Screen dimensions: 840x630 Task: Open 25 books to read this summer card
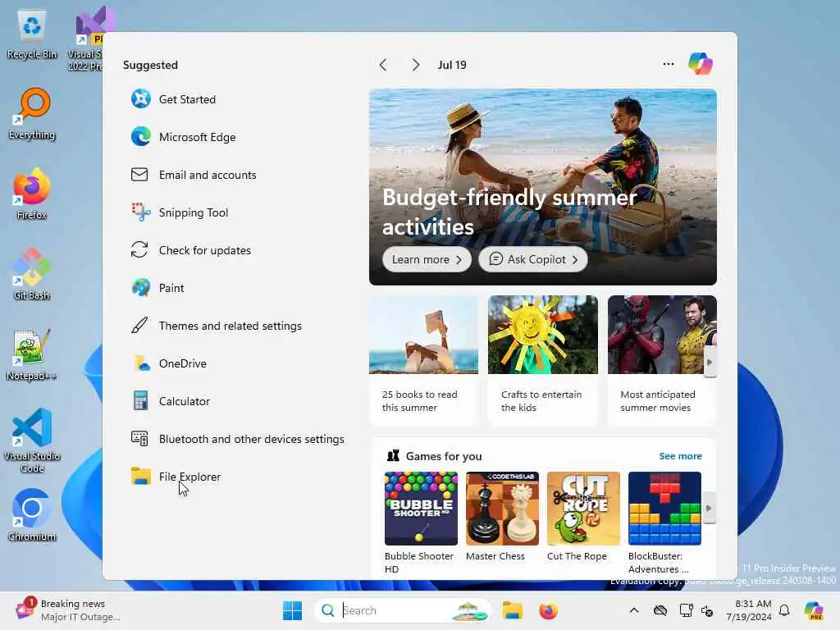pos(424,360)
